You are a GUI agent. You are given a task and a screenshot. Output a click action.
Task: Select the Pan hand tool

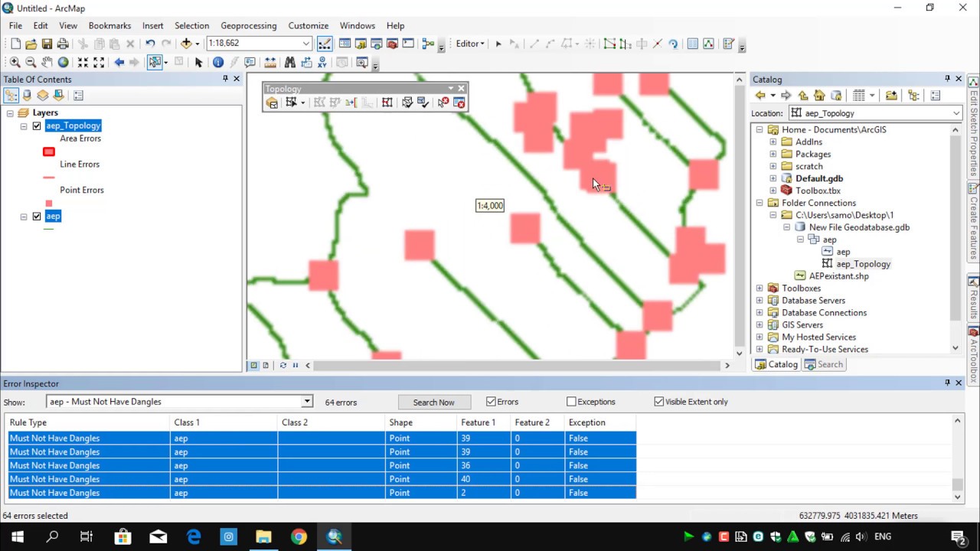click(47, 62)
